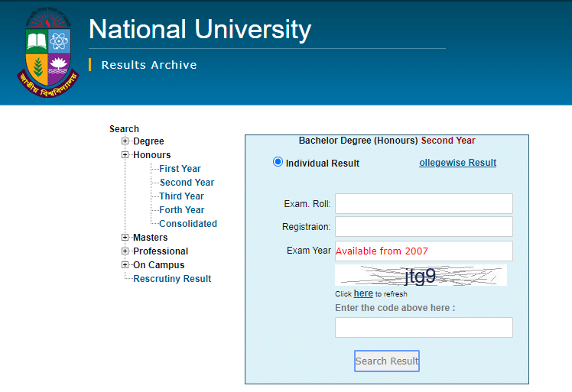Open the Second Year results link
This screenshot has width=572, height=392.
tap(187, 183)
